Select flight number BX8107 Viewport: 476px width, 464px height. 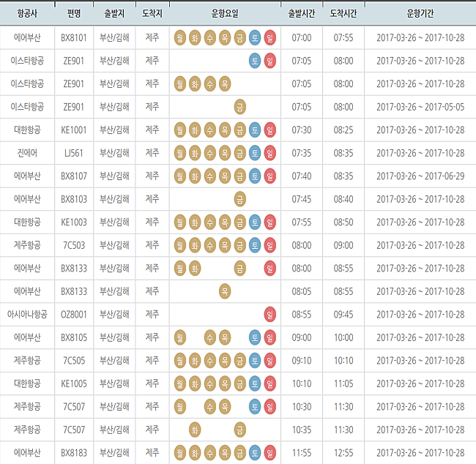pyautogui.click(x=74, y=176)
